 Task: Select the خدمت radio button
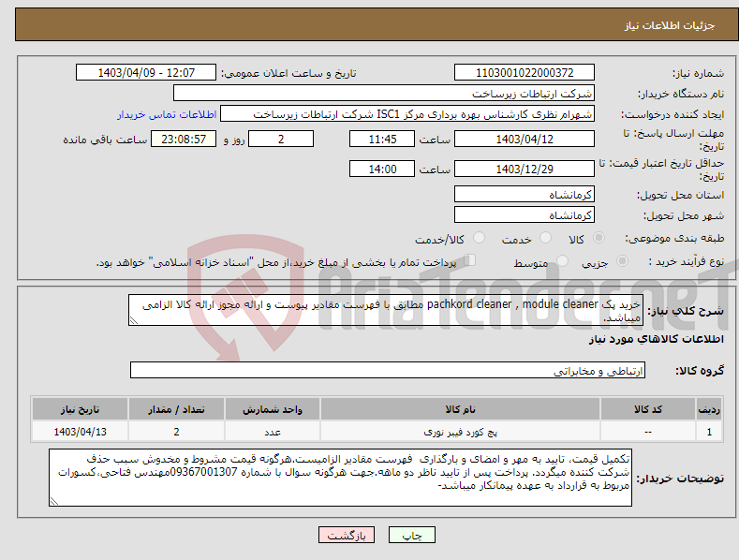pos(545,238)
